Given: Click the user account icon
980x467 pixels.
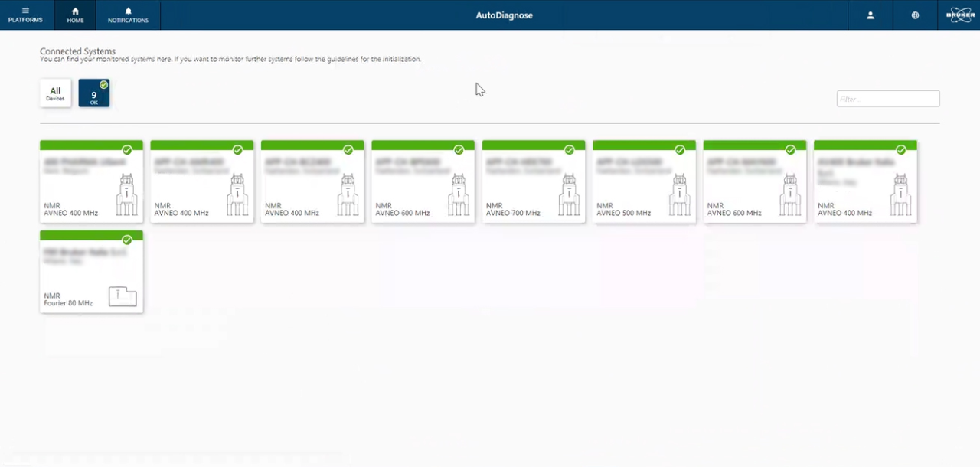Looking at the screenshot, I should [x=871, y=15].
